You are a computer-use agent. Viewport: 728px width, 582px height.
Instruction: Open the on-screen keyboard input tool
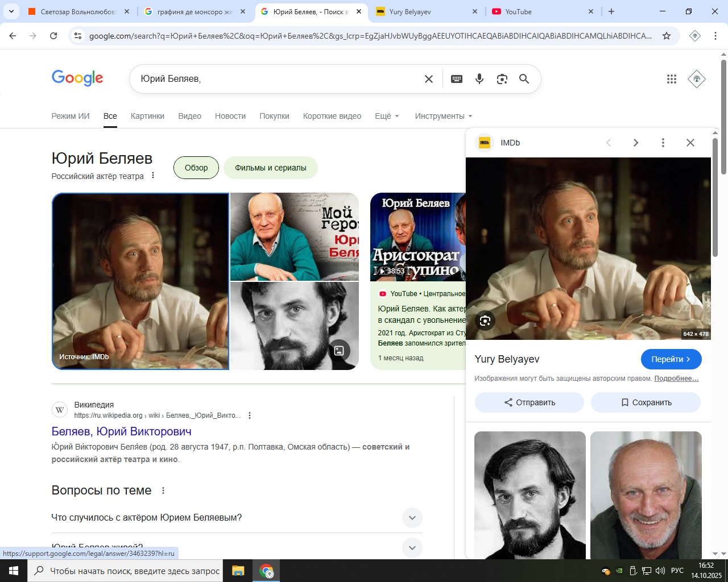click(456, 79)
